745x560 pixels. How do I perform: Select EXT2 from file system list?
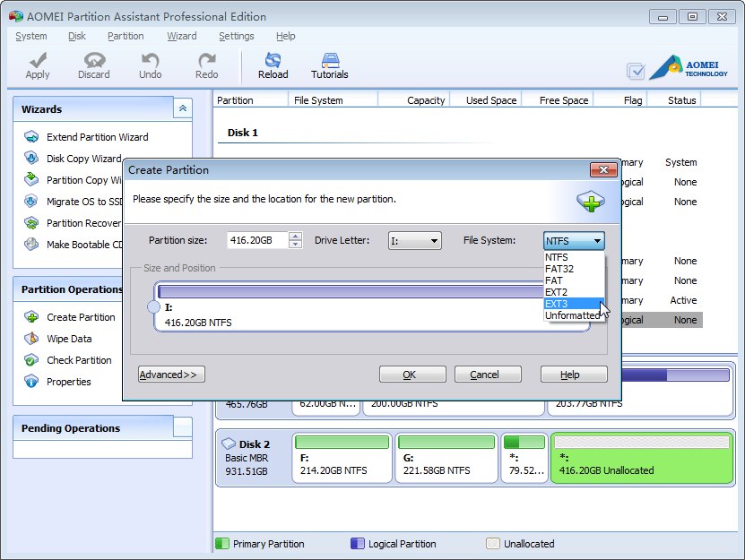click(574, 292)
